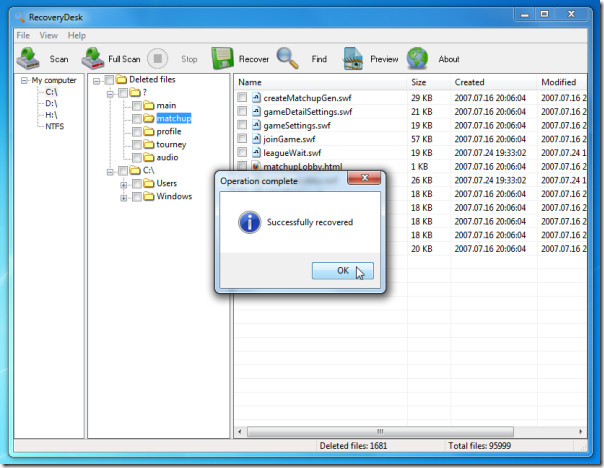The height and width of the screenshot is (468, 604).
Task: Select the matchupLobby.html file name
Action: click(x=303, y=167)
